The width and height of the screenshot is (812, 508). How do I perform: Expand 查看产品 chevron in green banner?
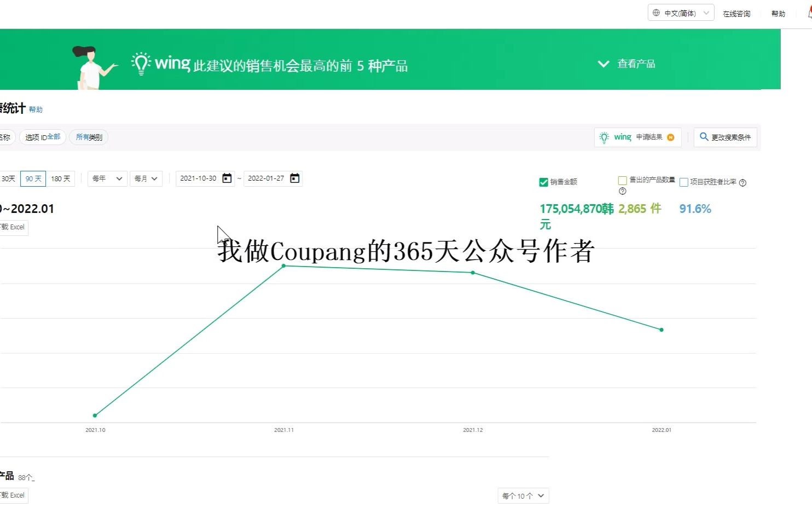click(603, 64)
